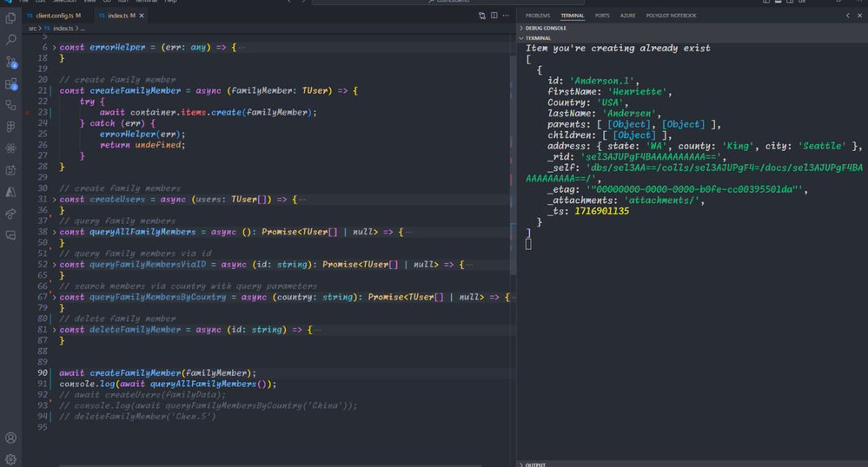Click 'return undefined;' on line 26
868x467 pixels.
coord(142,145)
